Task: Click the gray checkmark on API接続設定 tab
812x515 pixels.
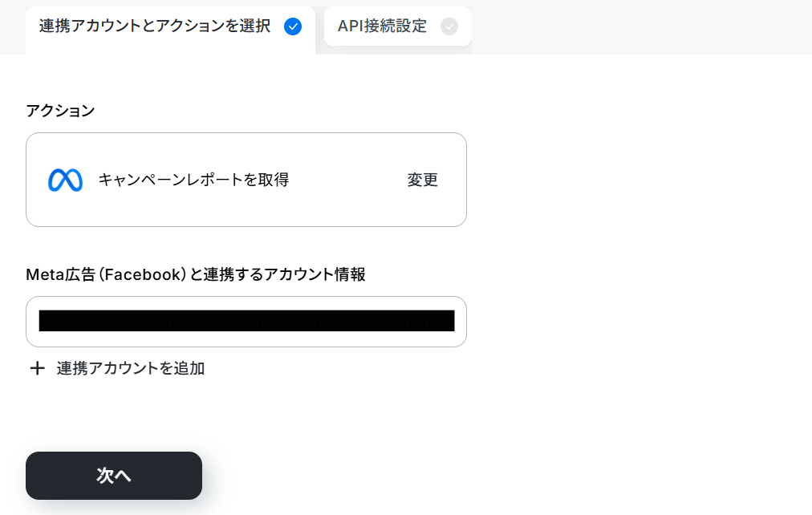Action: click(449, 26)
